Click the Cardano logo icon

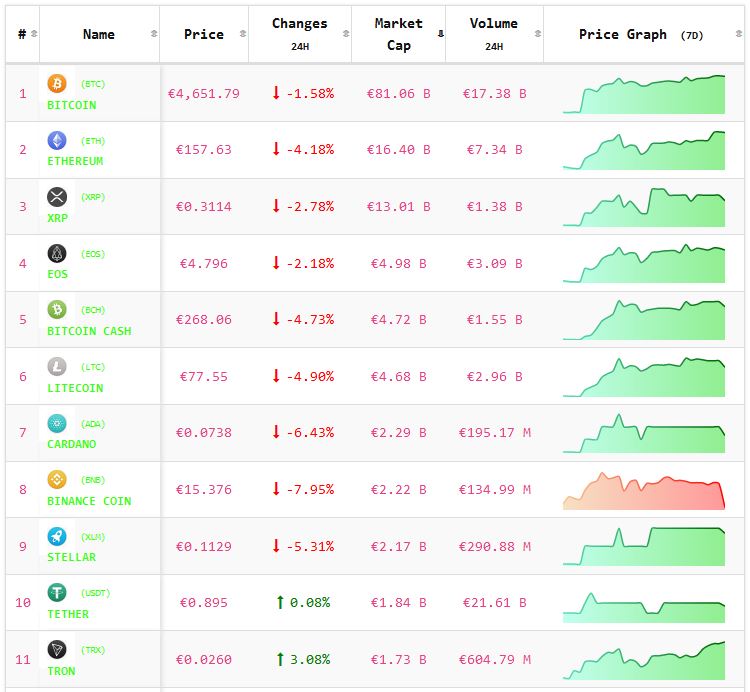click(57, 423)
